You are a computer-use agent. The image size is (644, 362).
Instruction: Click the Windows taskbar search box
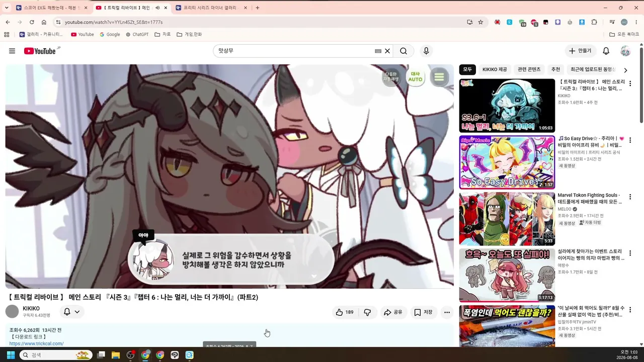coord(56,355)
